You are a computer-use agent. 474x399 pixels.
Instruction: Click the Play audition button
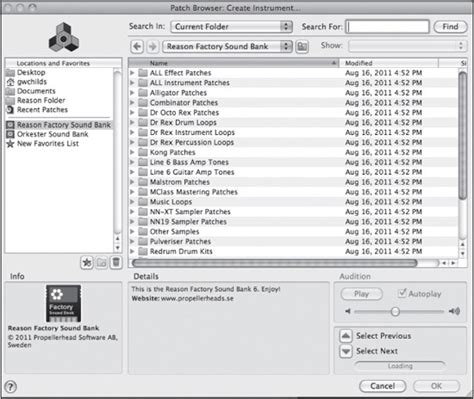click(362, 294)
